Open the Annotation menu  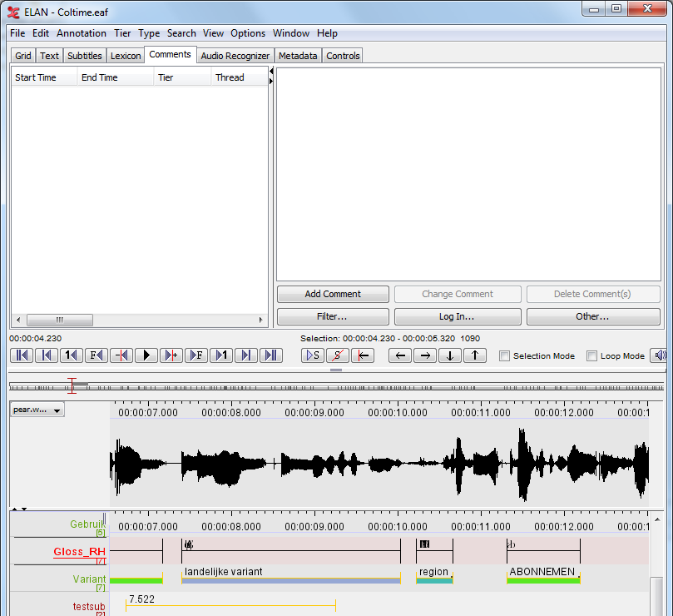pyautogui.click(x=82, y=33)
